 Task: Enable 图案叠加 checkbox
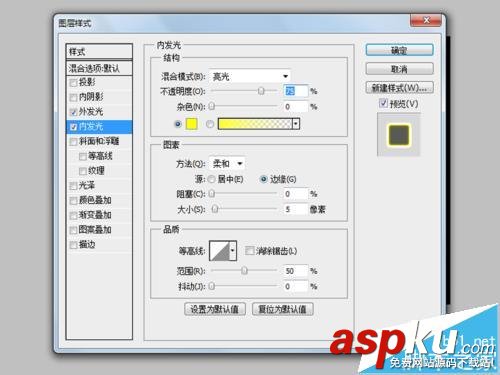point(73,230)
